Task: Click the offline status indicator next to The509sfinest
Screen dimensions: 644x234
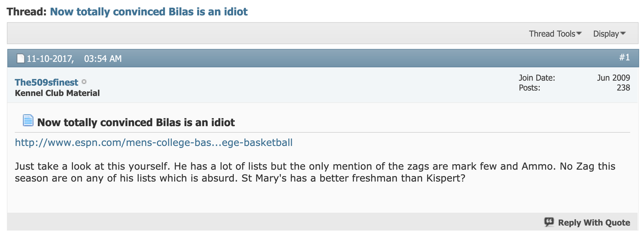Action: pos(84,82)
